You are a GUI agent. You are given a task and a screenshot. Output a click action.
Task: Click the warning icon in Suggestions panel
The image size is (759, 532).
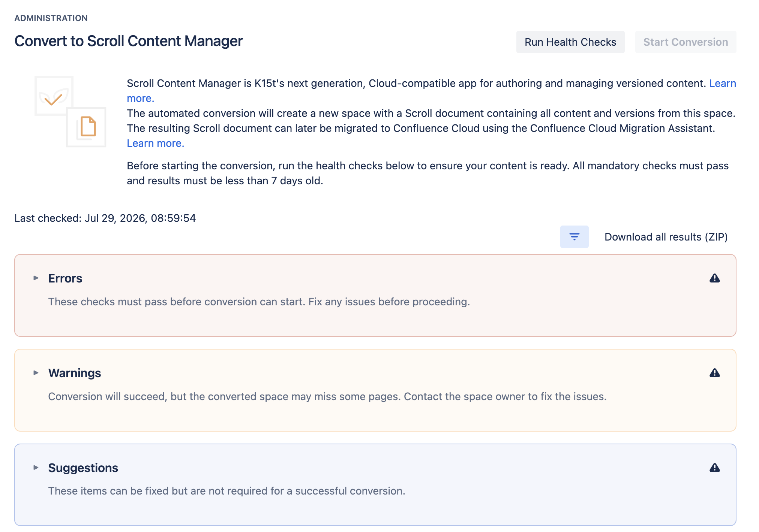(715, 468)
